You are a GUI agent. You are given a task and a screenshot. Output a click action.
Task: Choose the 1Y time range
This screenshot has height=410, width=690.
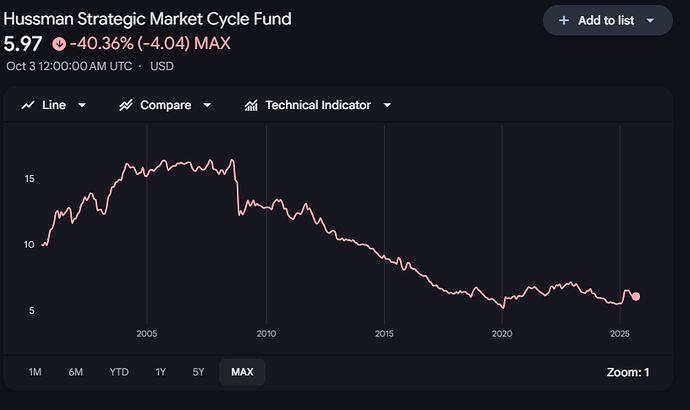tap(161, 372)
